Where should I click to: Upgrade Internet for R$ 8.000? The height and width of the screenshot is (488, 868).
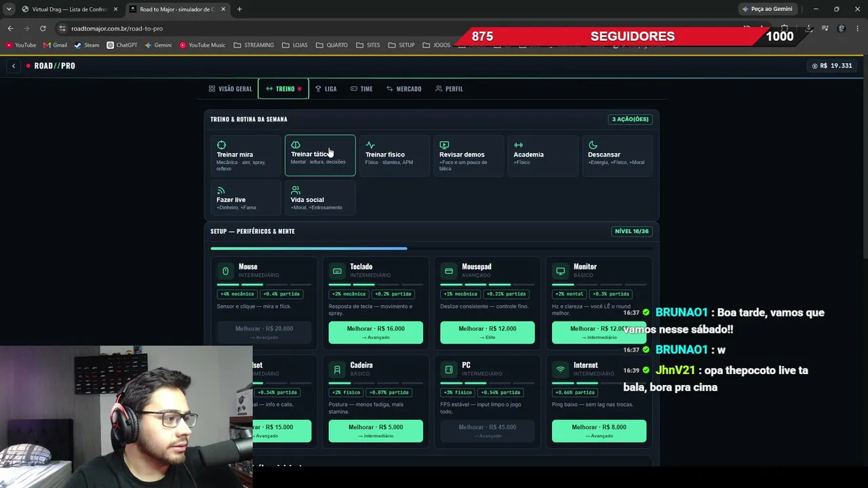click(x=599, y=431)
